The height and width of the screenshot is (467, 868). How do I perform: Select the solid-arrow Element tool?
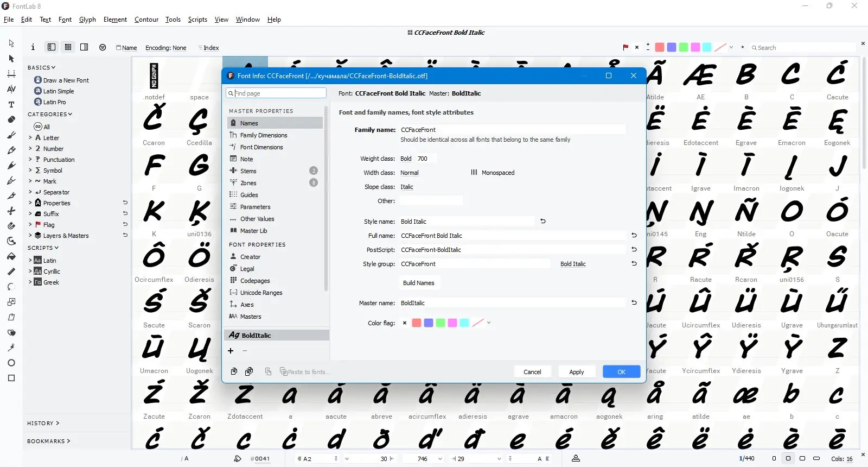point(11,59)
